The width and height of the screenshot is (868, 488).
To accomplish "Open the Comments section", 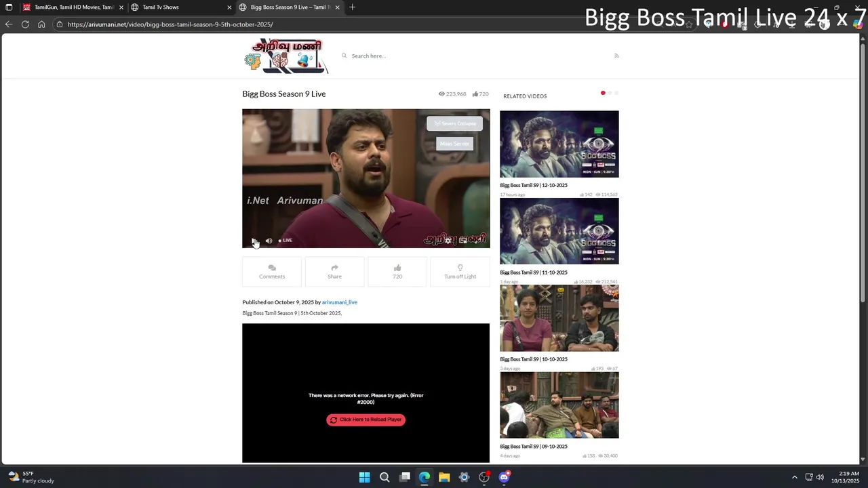I will click(272, 272).
